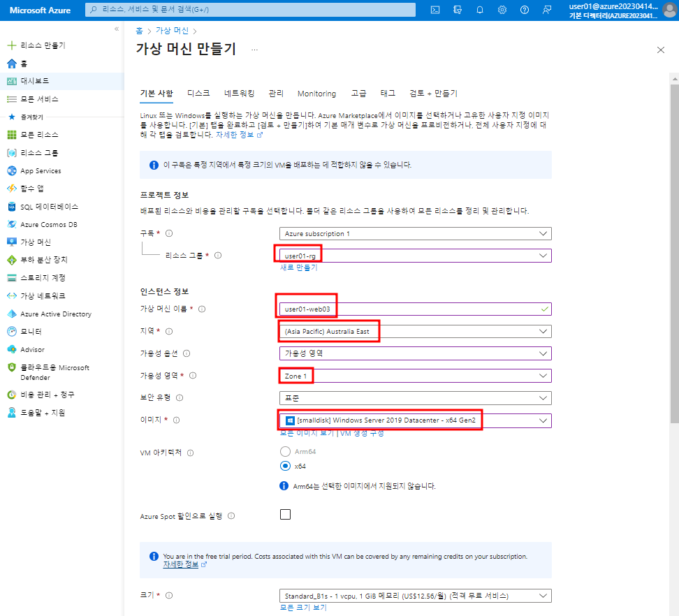Screen dimensions: 679x616
Task: Open Cloud Shell from top bar
Action: (435, 10)
